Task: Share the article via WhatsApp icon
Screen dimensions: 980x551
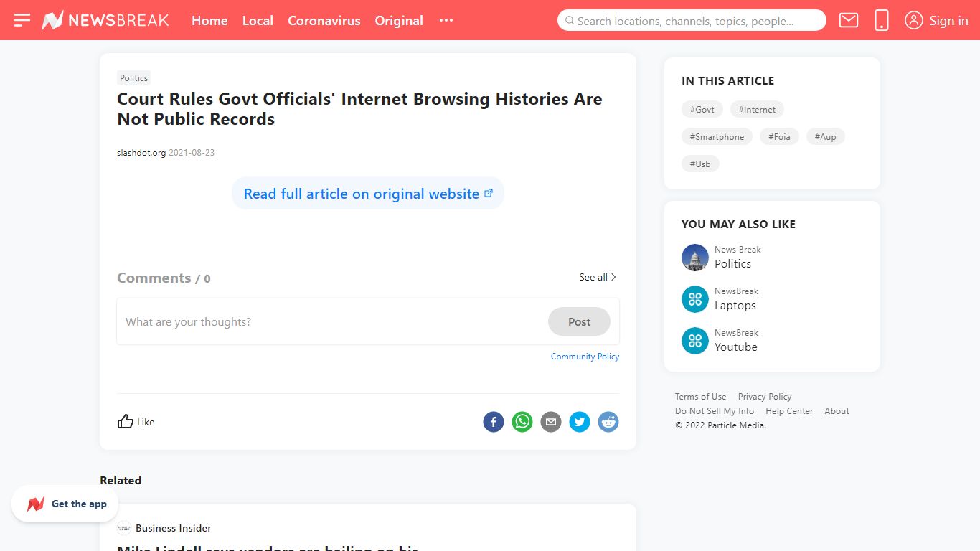Action: pos(522,422)
